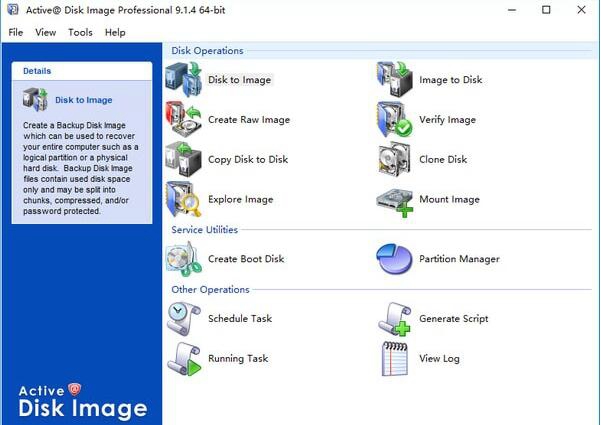Image resolution: width=601 pixels, height=425 pixels.
Task: Open the View Log label
Action: [439, 359]
